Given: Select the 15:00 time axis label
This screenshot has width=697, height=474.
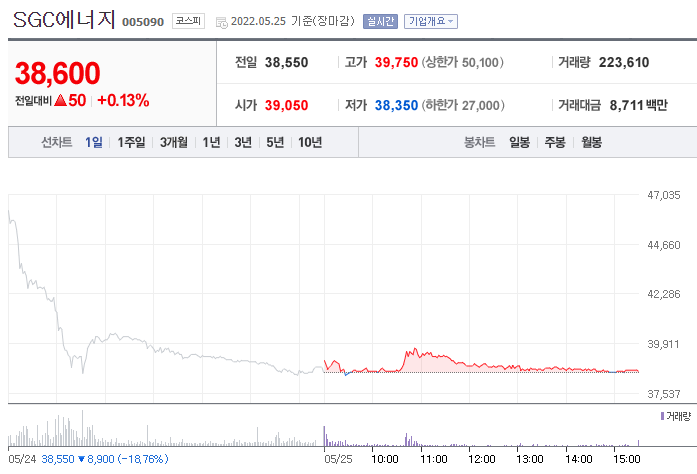Looking at the screenshot, I should click(627, 459).
